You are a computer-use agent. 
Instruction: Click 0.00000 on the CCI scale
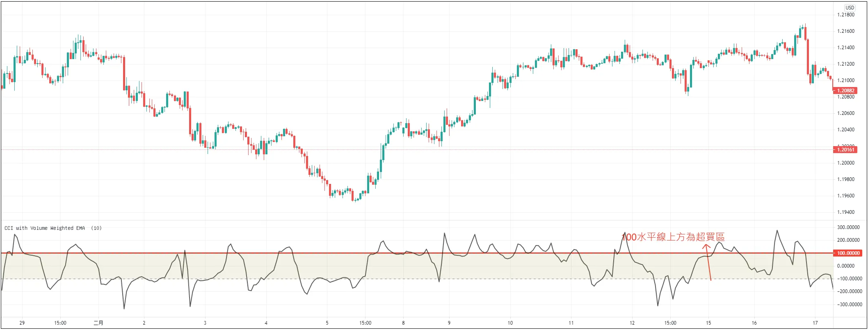845,266
